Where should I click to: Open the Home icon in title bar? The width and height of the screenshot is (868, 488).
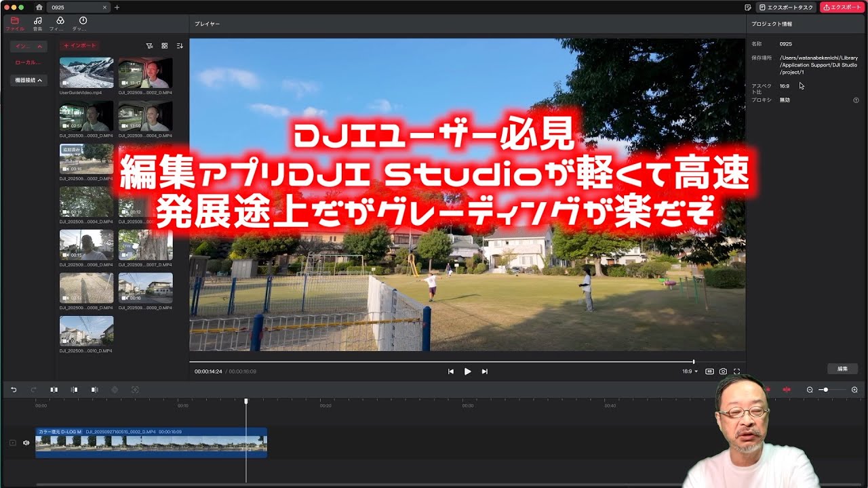click(x=39, y=7)
